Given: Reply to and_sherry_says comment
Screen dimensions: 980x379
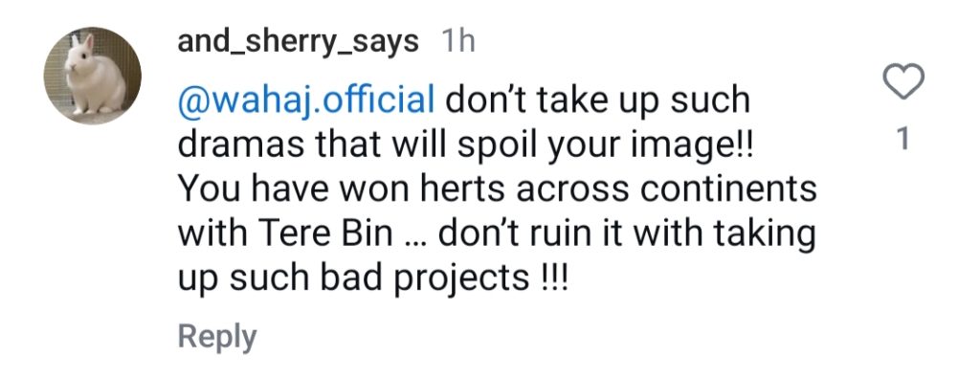Looking at the screenshot, I should point(217,337).
